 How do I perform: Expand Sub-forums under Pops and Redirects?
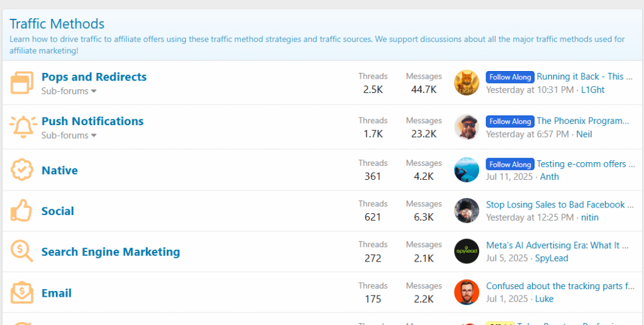click(x=69, y=91)
